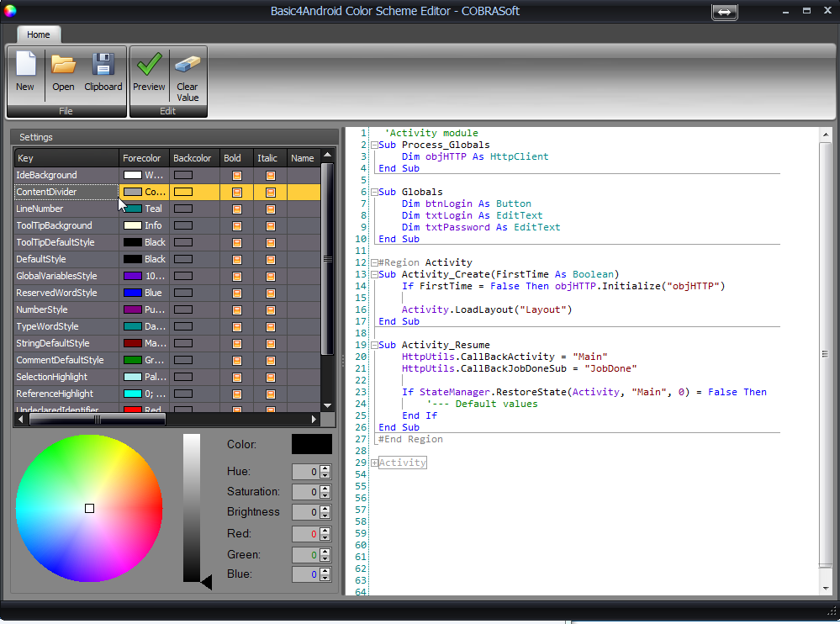Toggle Italic checkbox for LineNumber row

[x=271, y=209]
